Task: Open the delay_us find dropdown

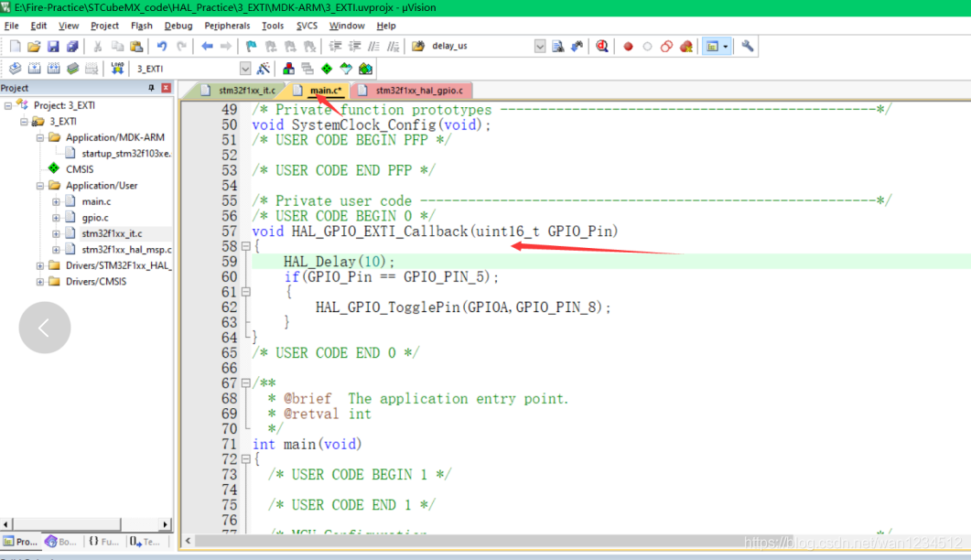Action: (539, 47)
